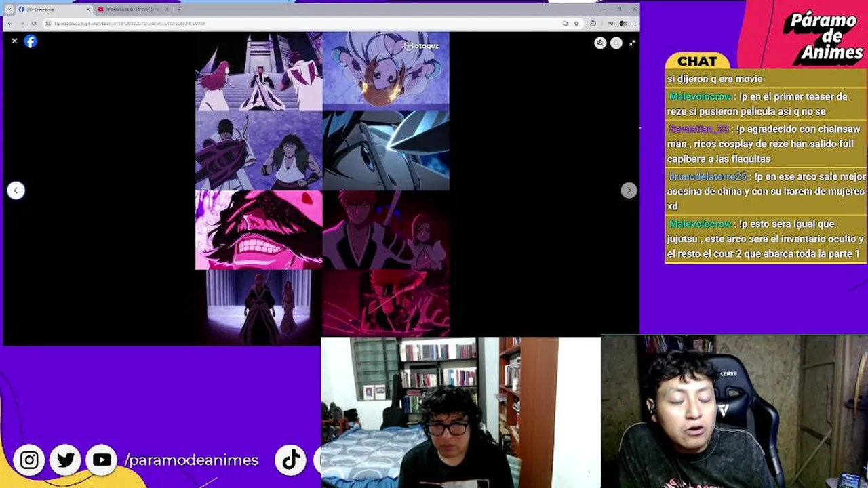Click the YouTube icon in the overlay
The width and height of the screenshot is (868, 488).
coord(102,460)
